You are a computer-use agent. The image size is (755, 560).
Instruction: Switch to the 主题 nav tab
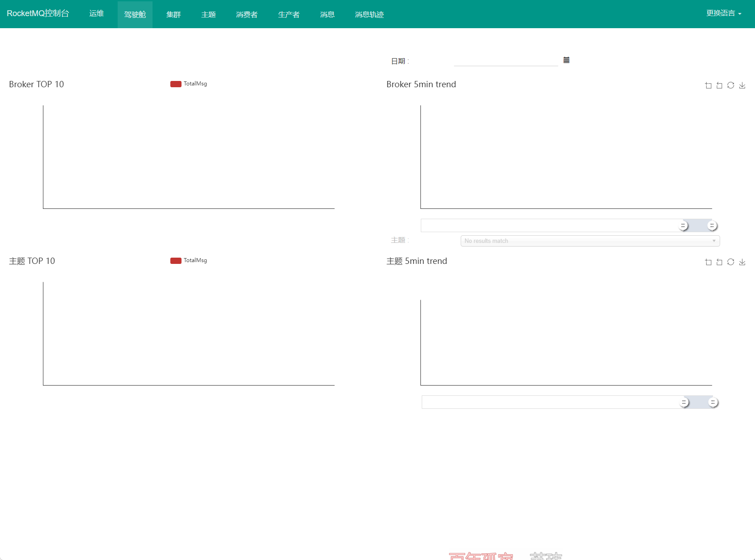tap(208, 14)
